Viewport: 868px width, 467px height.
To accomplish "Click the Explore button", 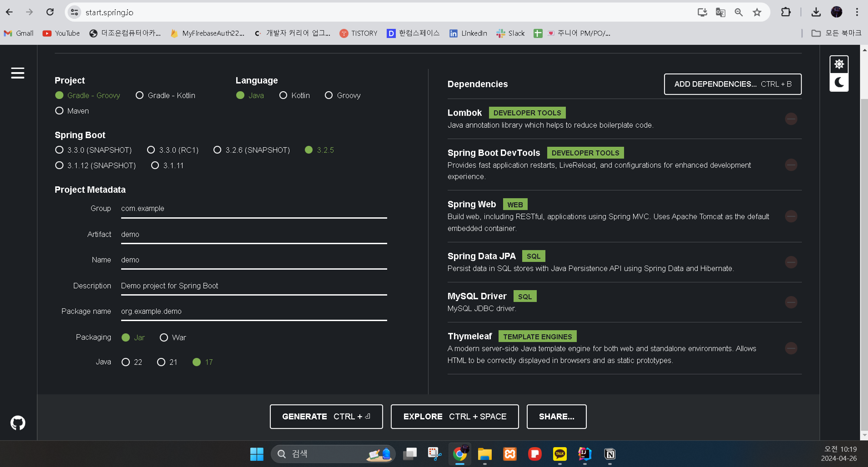I will (455, 417).
